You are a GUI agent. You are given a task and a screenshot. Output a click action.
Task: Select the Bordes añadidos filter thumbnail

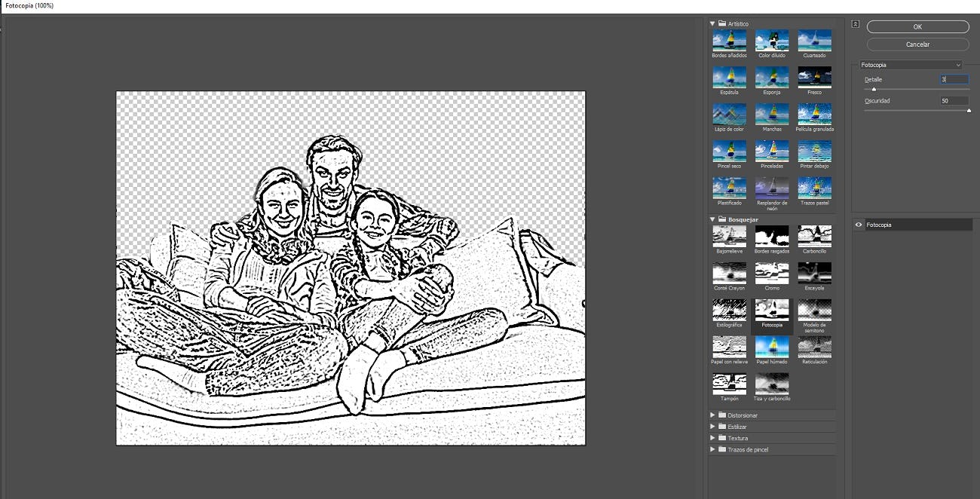729,41
